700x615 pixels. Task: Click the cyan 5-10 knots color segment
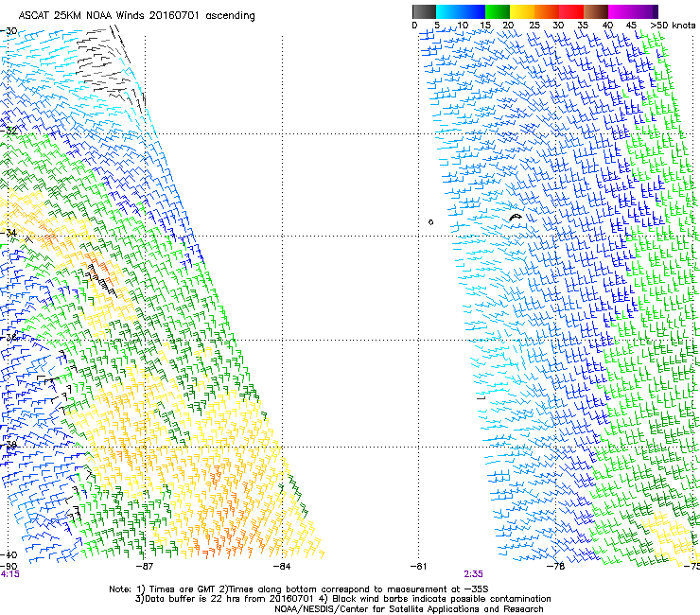point(448,11)
